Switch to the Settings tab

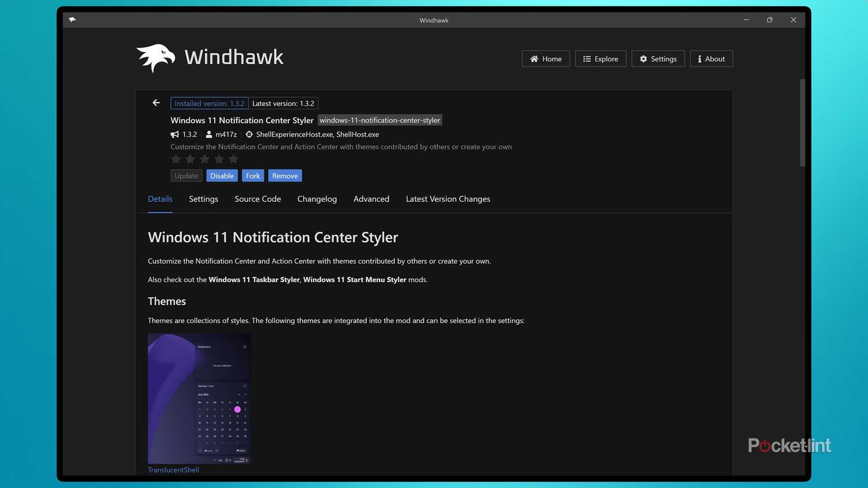pos(203,199)
